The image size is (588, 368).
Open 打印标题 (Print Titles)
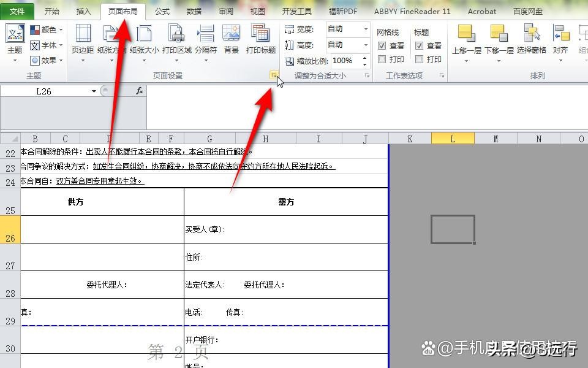pos(260,38)
